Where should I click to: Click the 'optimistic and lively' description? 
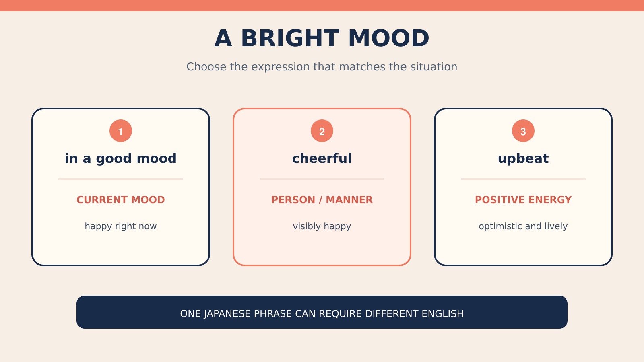tap(523, 226)
